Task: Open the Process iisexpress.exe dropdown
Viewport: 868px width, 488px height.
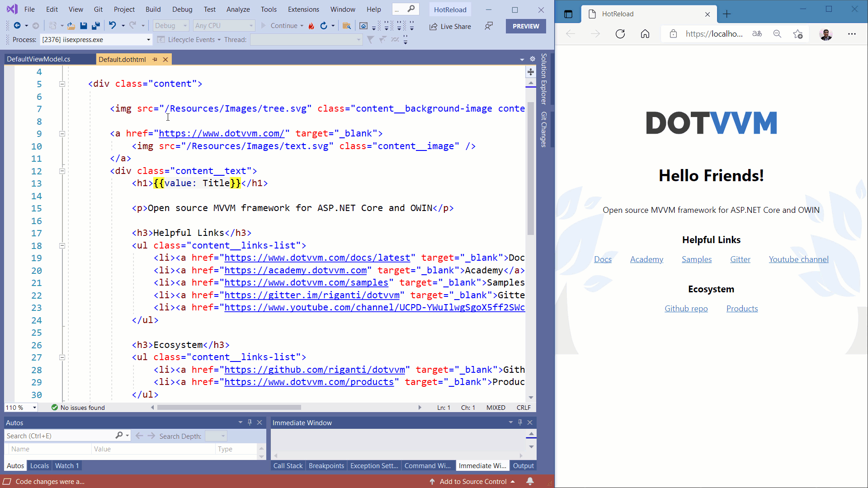Action: [x=148, y=40]
